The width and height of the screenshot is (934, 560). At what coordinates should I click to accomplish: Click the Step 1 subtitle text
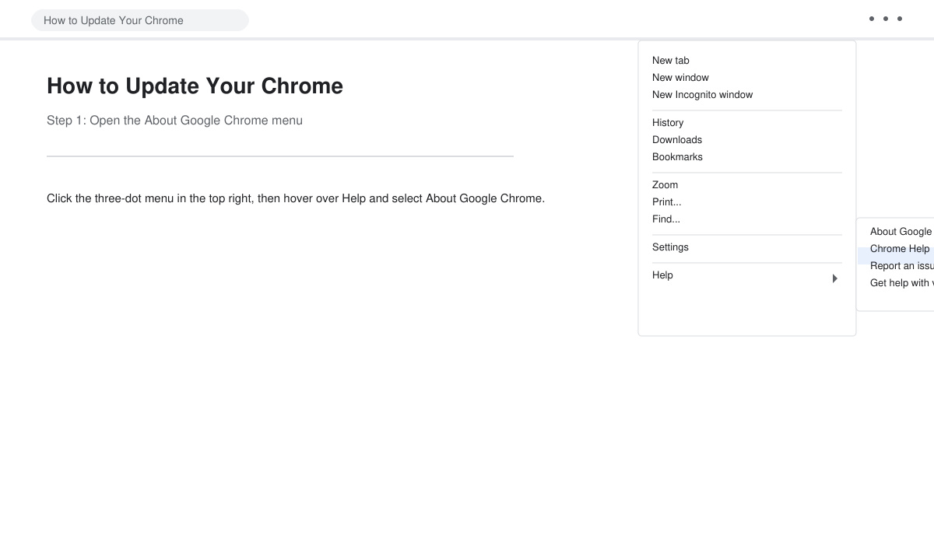click(x=174, y=121)
